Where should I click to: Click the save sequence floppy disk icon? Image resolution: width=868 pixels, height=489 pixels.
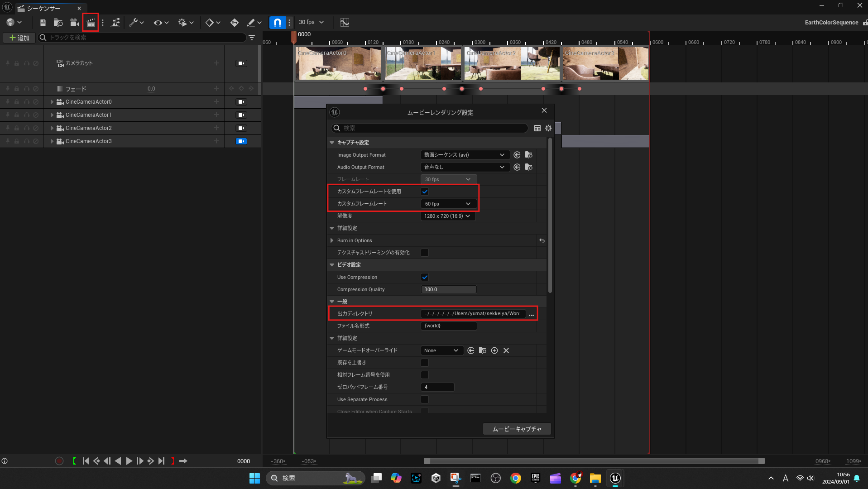(43, 23)
